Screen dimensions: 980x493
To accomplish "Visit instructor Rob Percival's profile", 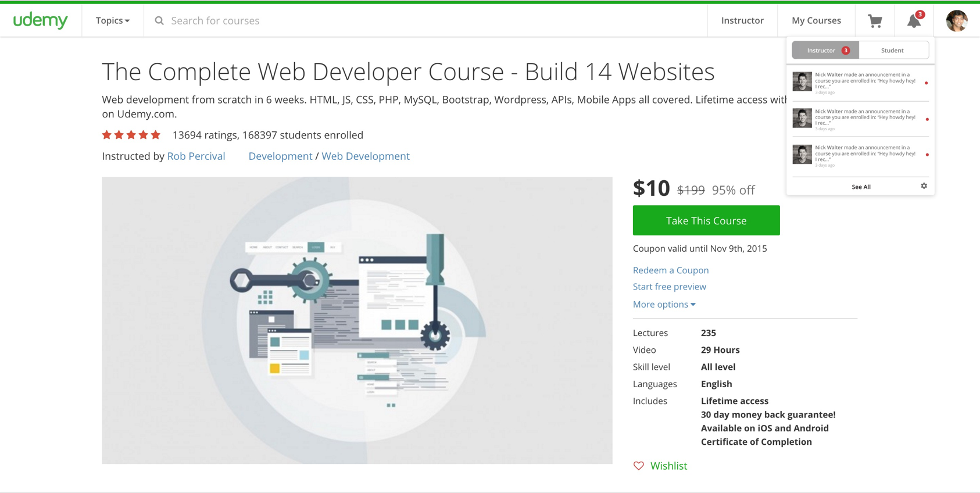I will [196, 156].
